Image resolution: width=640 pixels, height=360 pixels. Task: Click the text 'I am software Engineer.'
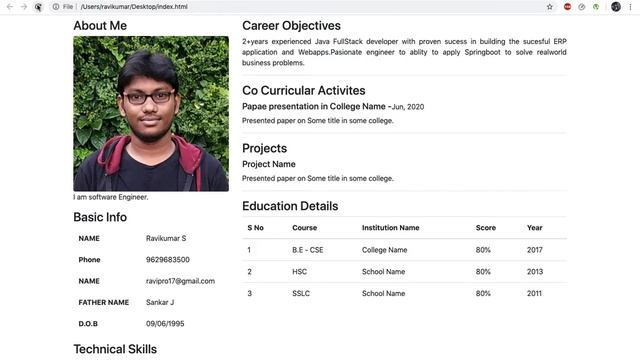coord(111,197)
